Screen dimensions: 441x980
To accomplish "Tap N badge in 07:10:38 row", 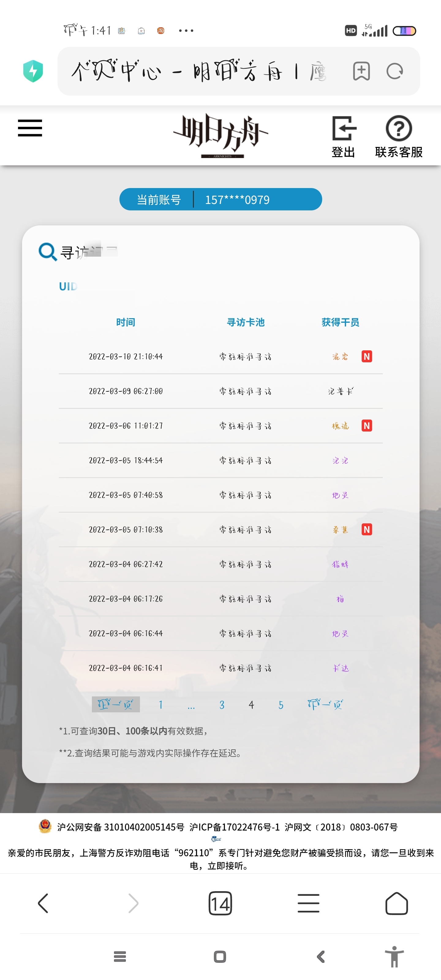I will [366, 530].
